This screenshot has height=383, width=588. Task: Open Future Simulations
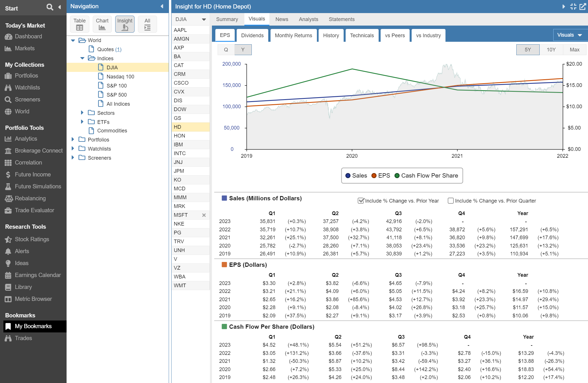pyautogui.click(x=38, y=186)
